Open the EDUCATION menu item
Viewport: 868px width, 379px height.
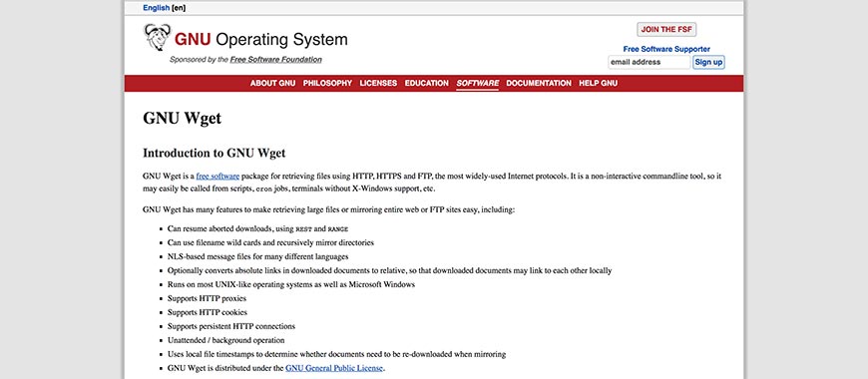tap(426, 83)
